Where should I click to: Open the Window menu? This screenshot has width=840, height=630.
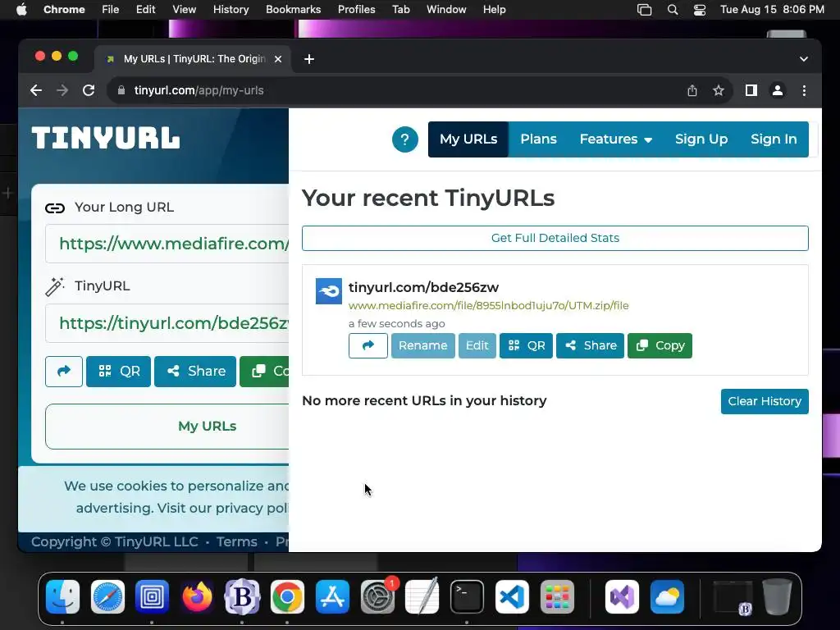click(x=446, y=10)
